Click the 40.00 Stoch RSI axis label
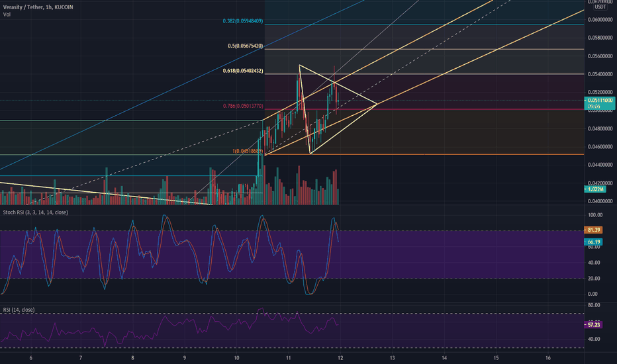Screen dimensions: 617x364 (595, 263)
